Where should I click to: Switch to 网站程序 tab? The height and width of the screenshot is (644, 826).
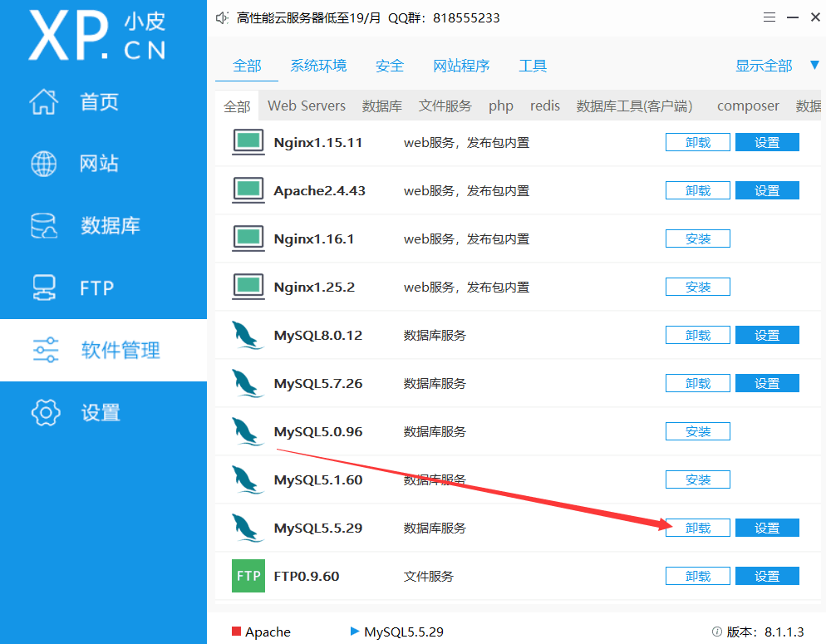[x=461, y=66]
